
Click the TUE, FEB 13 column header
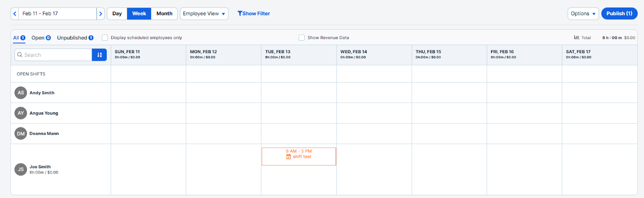299,55
